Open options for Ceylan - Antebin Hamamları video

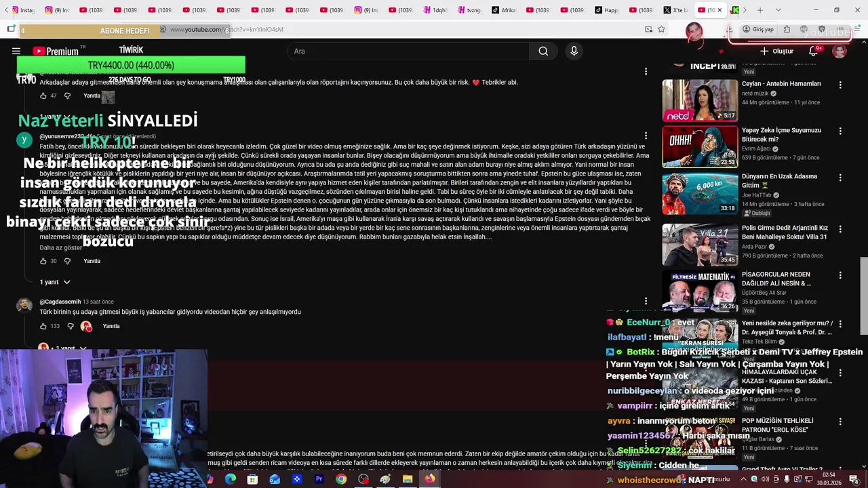[x=840, y=85]
